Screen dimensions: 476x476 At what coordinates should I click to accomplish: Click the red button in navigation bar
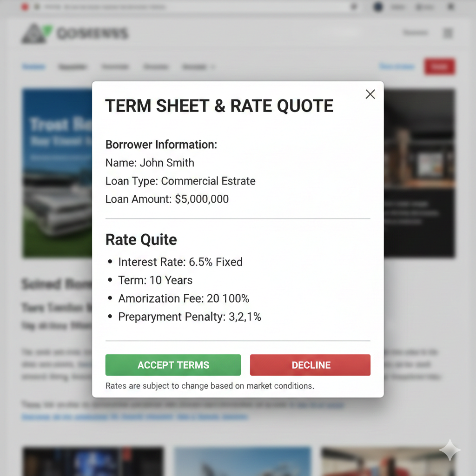pyautogui.click(x=439, y=67)
